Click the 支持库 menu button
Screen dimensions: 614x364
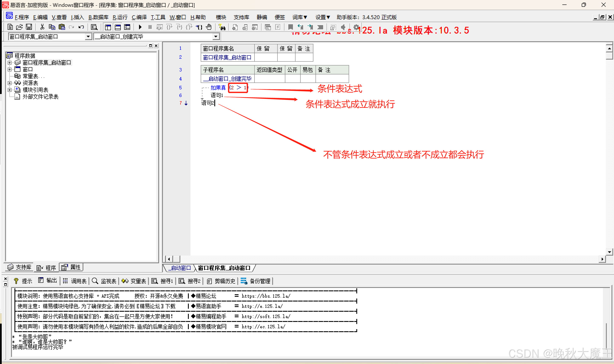241,17
